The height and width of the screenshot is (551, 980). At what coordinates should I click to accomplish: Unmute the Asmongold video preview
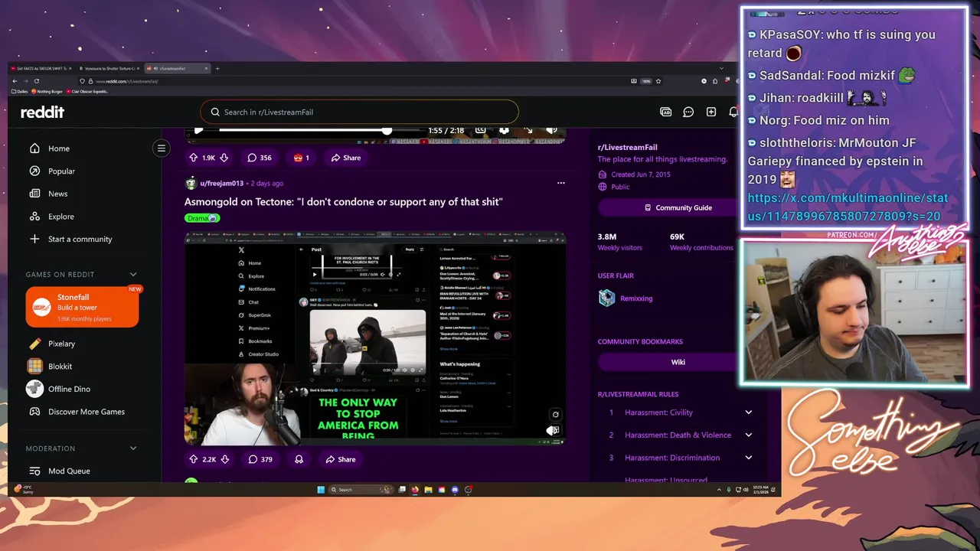(x=552, y=431)
